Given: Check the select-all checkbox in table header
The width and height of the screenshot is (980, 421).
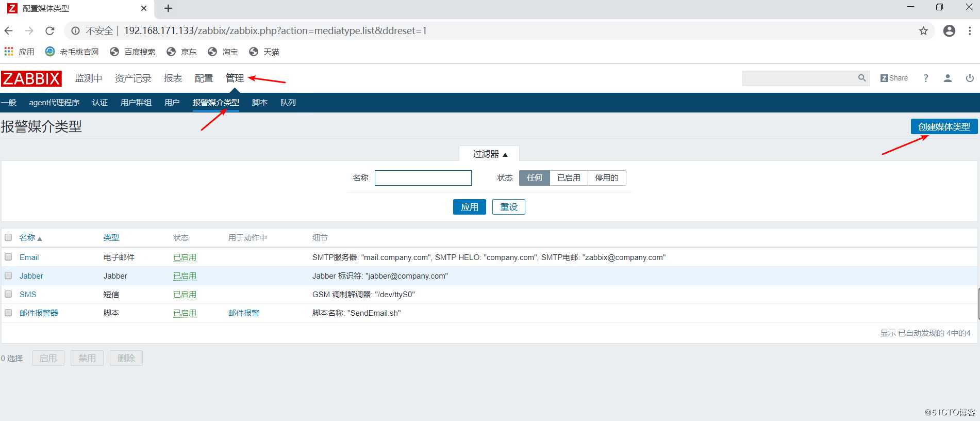Looking at the screenshot, I should [x=8, y=237].
